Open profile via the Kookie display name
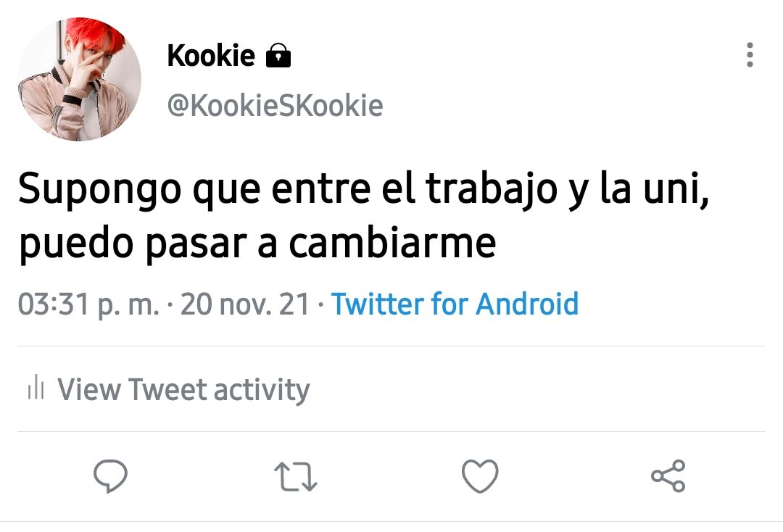783x532 pixels. [211, 55]
